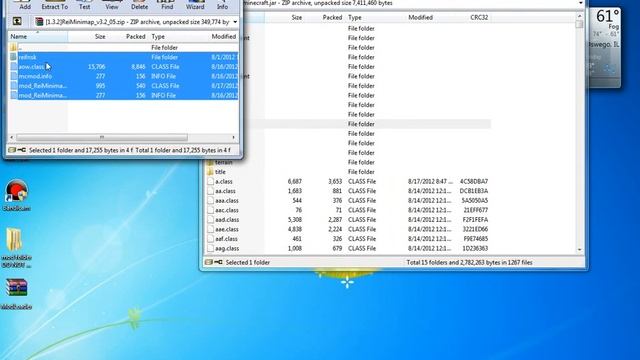640x360 pixels.
Task: Click the Add toolbar button in front WinRAR window
Action: [x=25, y=5]
